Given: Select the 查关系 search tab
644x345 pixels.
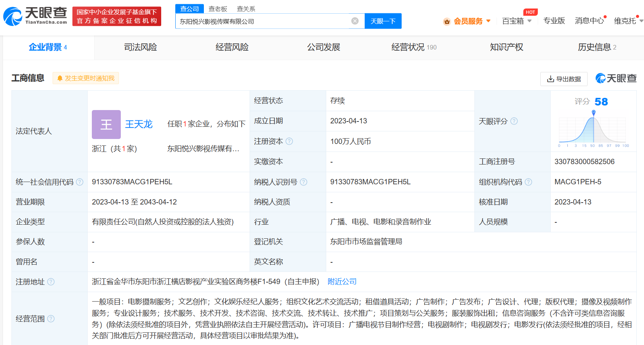Looking at the screenshot, I should click(246, 9).
